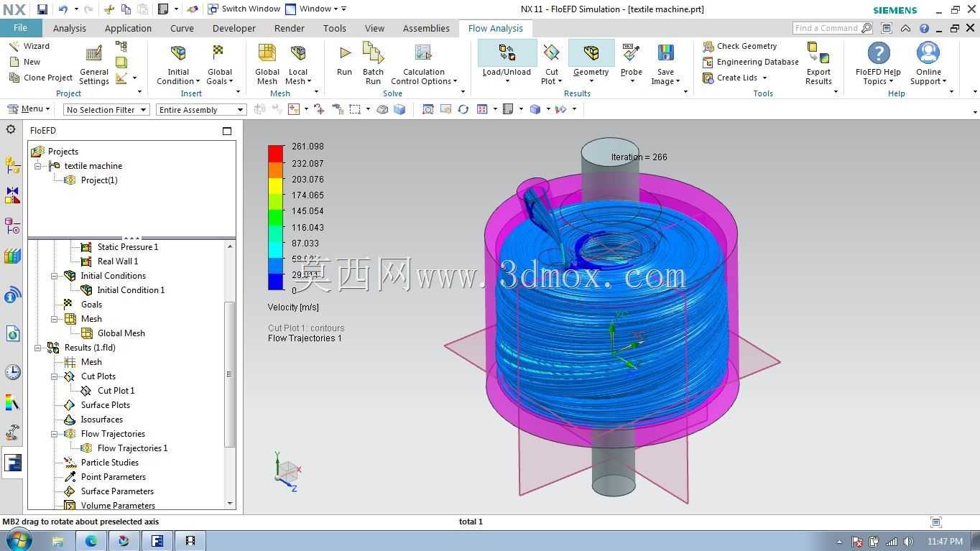Click the save icon in title bar

pos(42,9)
